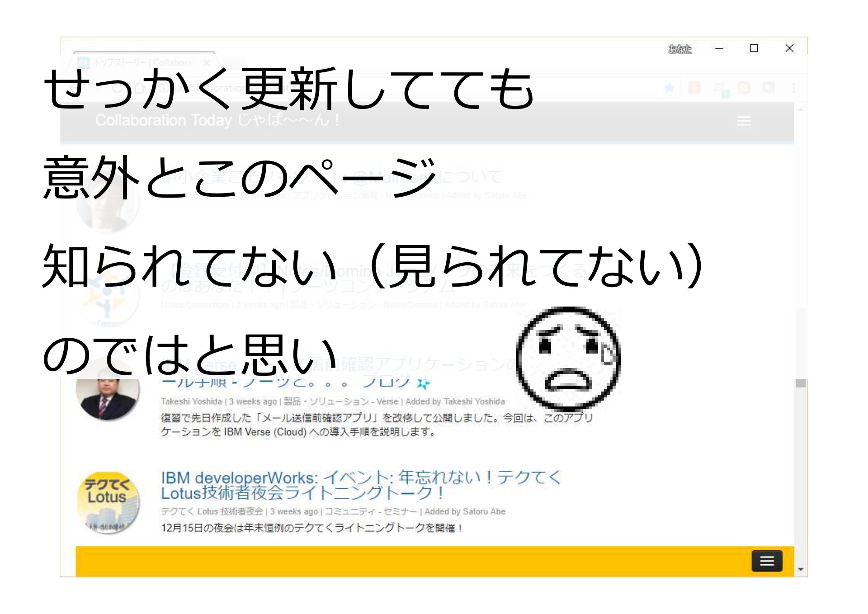Open IBM developerWorks 年忘れない テクてく article link
The height and width of the screenshot is (614, 868).
(x=361, y=485)
